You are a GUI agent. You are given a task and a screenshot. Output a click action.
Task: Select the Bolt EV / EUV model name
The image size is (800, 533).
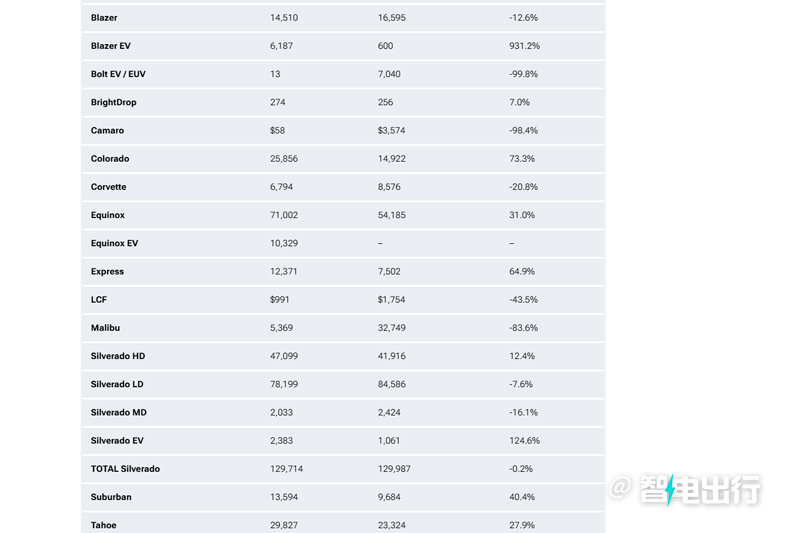click(x=118, y=74)
